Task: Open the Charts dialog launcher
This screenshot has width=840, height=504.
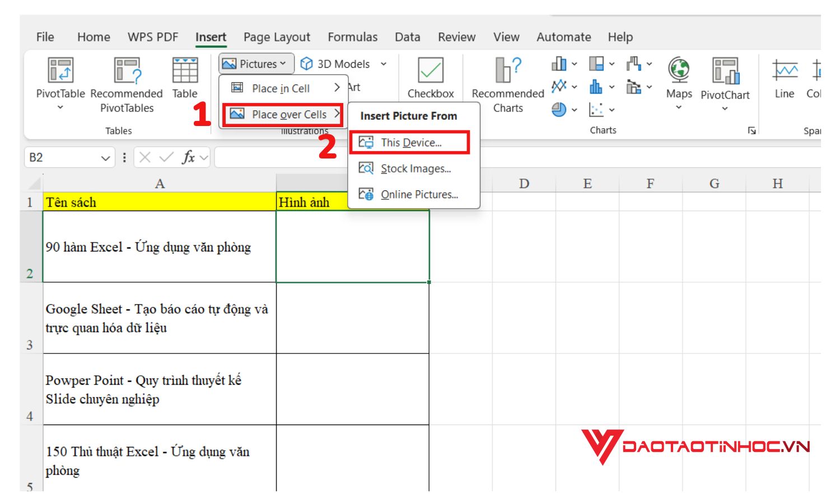Action: 752,129
